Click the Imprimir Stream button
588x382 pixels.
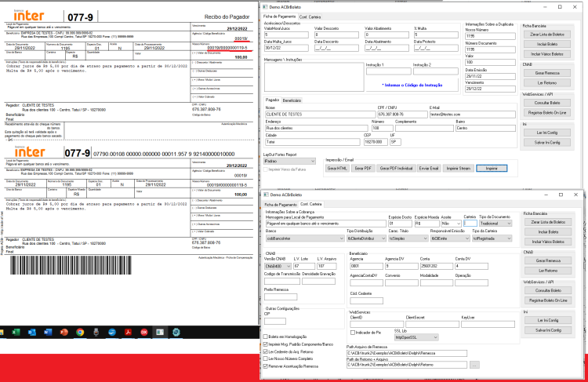(459, 168)
